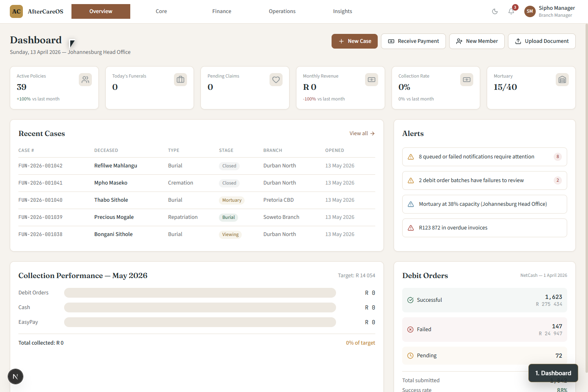Open queued or failed notifications alert
The width and height of the screenshot is (588, 392).
click(485, 157)
